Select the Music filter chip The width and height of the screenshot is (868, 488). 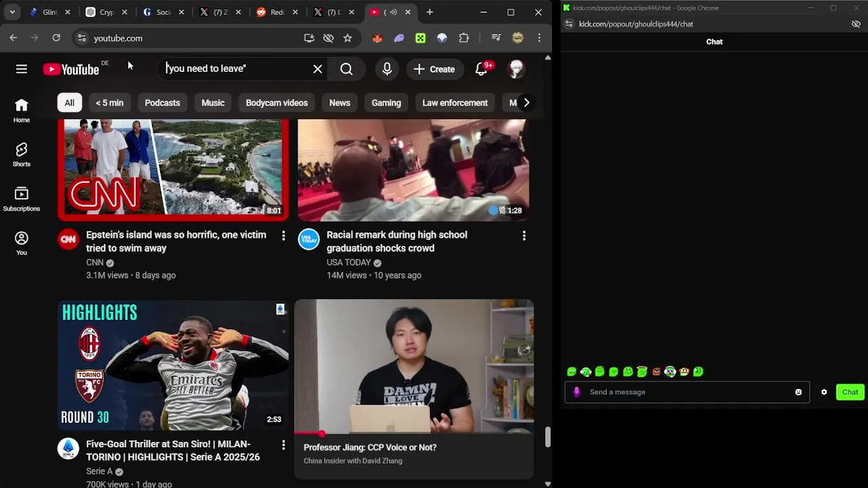pos(213,103)
